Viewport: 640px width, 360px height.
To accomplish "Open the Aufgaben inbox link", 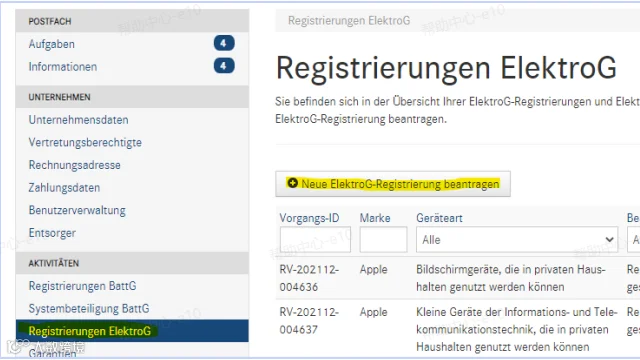I will [x=51, y=44].
